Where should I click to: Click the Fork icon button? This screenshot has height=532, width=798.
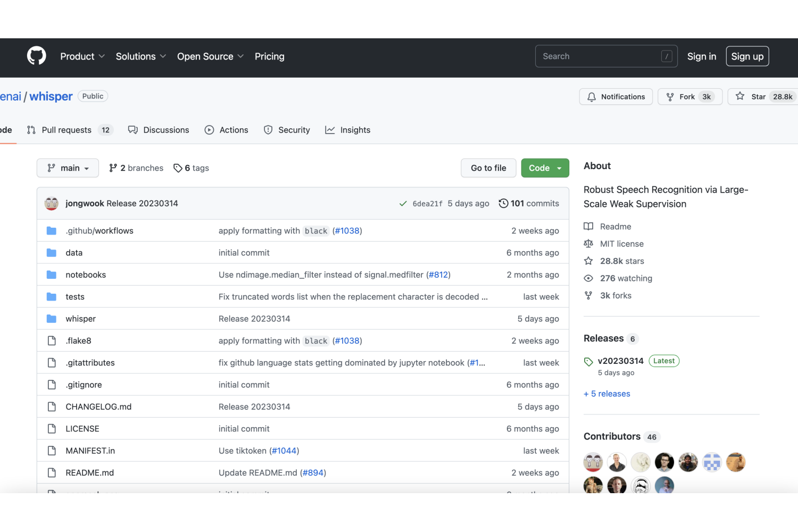(x=670, y=97)
